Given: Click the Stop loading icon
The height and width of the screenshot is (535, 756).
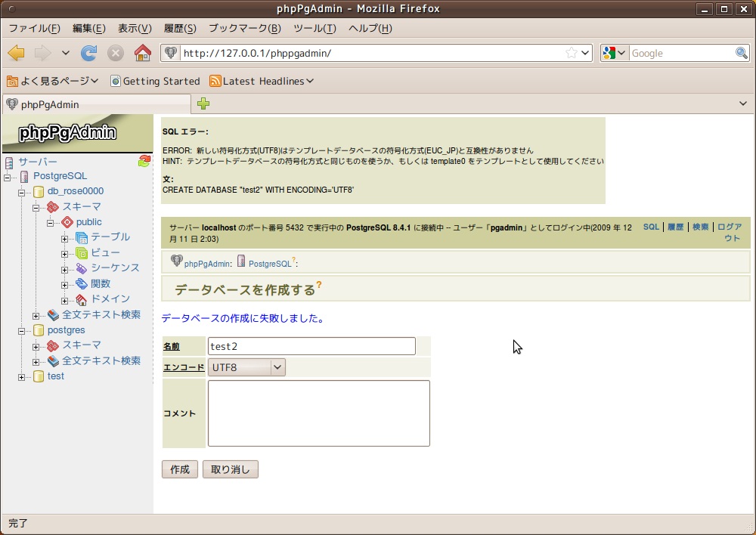Looking at the screenshot, I should pos(115,53).
